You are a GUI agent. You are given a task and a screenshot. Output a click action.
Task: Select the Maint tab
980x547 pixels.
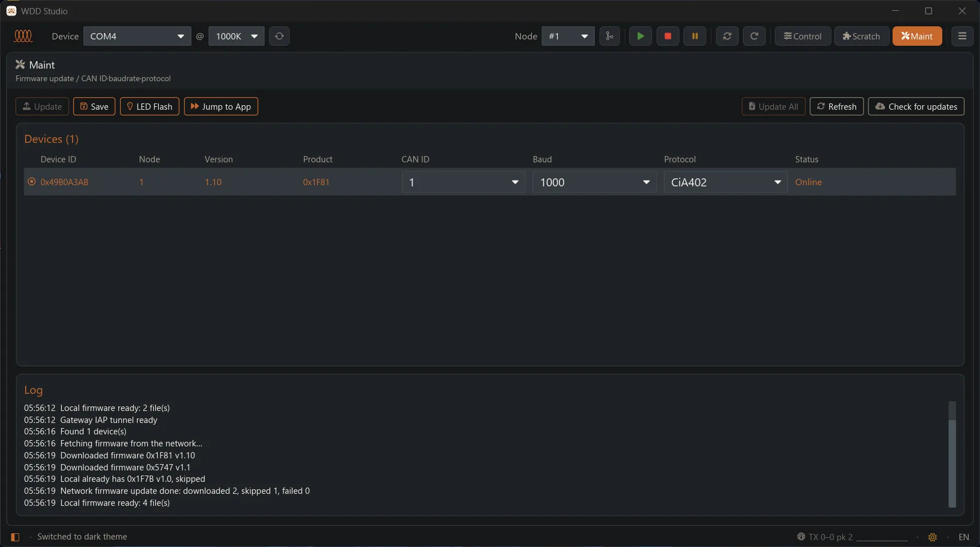[917, 36]
